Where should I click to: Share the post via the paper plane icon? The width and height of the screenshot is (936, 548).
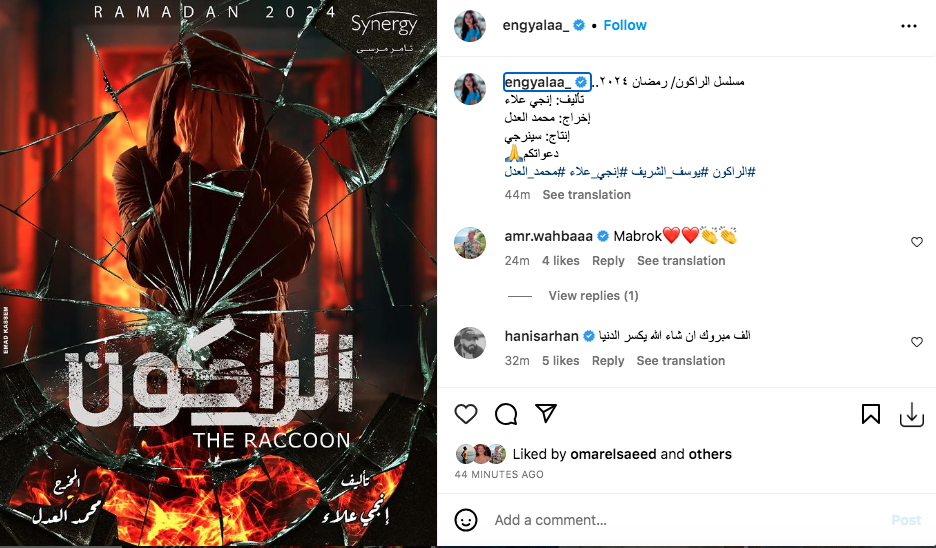pyautogui.click(x=546, y=413)
